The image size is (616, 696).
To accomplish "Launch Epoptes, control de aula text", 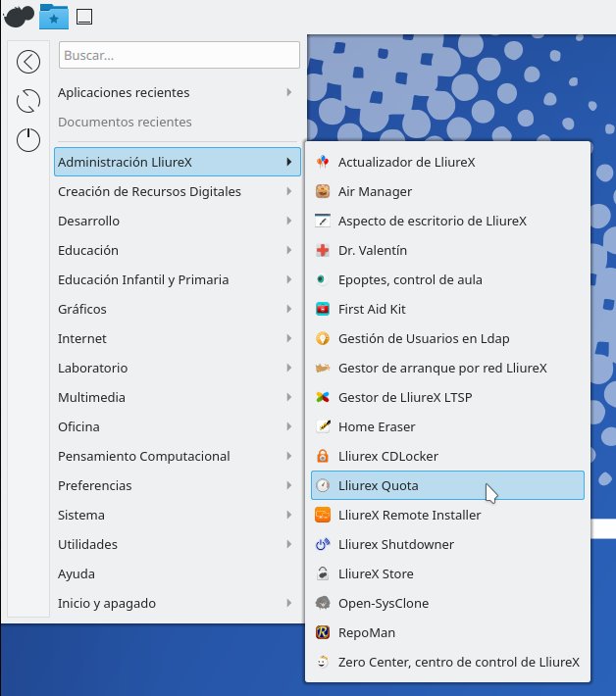I will pyautogui.click(x=410, y=280).
